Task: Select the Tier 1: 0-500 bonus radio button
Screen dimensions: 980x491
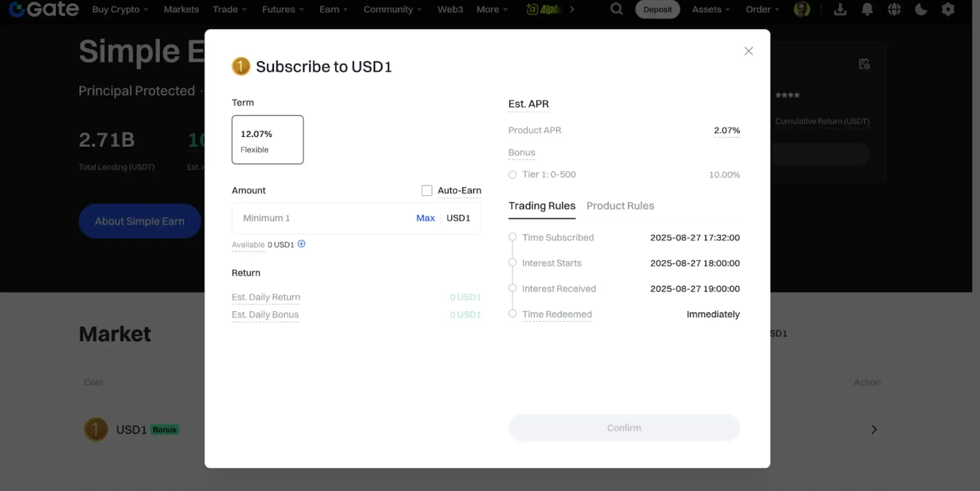Action: tap(512, 174)
